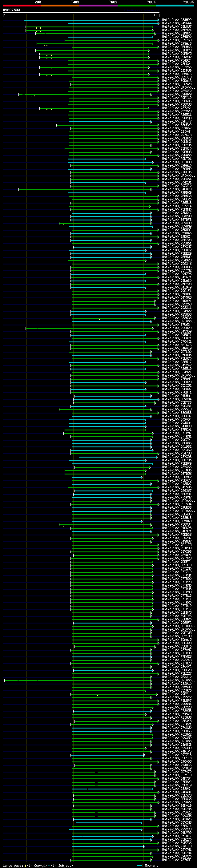Select the UniRef100_Q5XJ10 label
This screenshot has width=197, height=868.
(x=177, y=676)
